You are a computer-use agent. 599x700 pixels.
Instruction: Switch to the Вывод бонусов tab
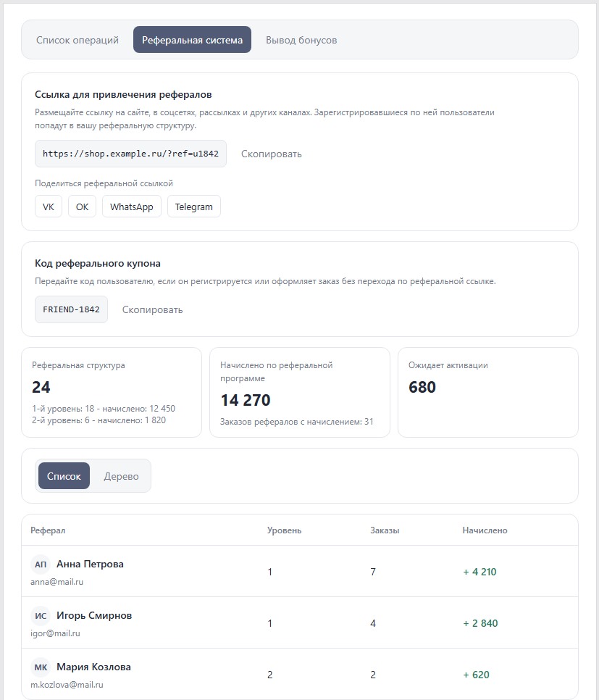(301, 40)
